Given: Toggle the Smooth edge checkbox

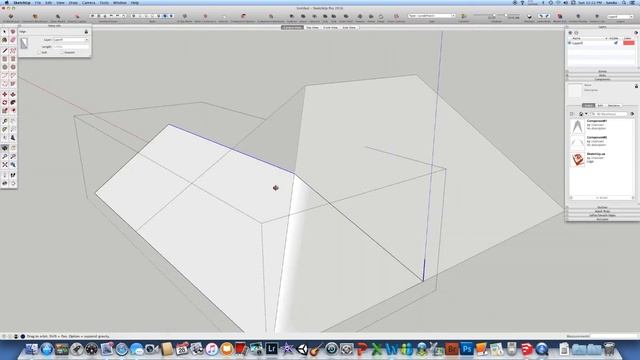Looking at the screenshot, I should [62, 53].
